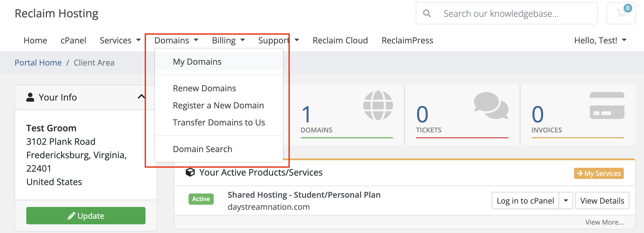The image size is (644, 233).
Task: Follow the Portal Home breadcrumb link
Action: pyautogui.click(x=38, y=62)
